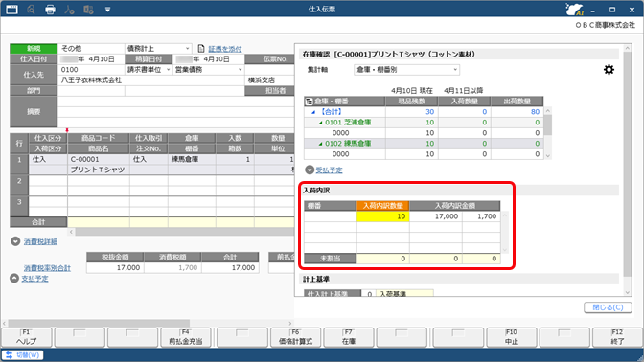
Task: Click the 倉庫・棚番 column tree icon
Action: [309, 101]
